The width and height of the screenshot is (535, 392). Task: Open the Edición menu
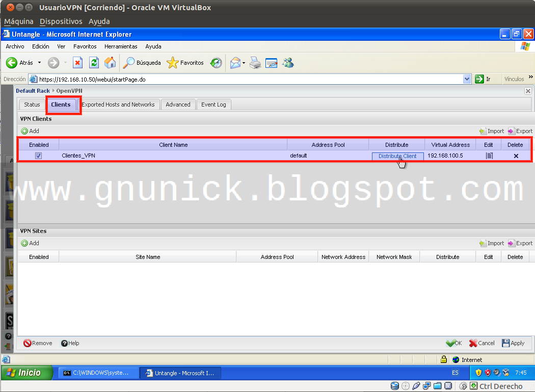pyautogui.click(x=41, y=46)
